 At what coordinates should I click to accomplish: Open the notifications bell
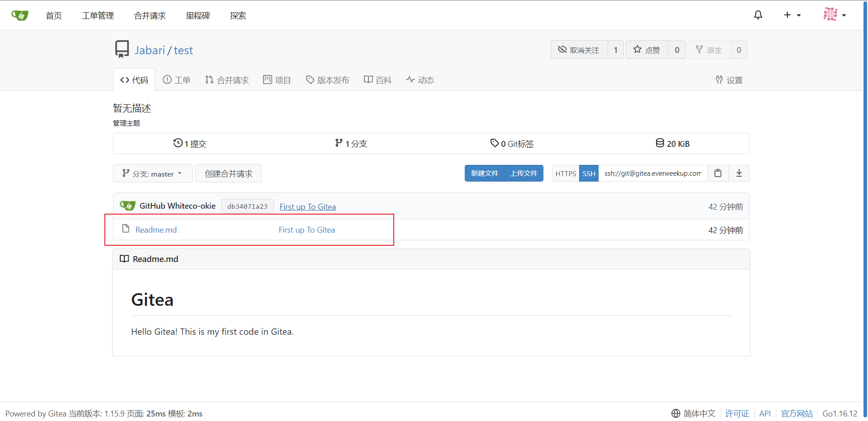[758, 15]
